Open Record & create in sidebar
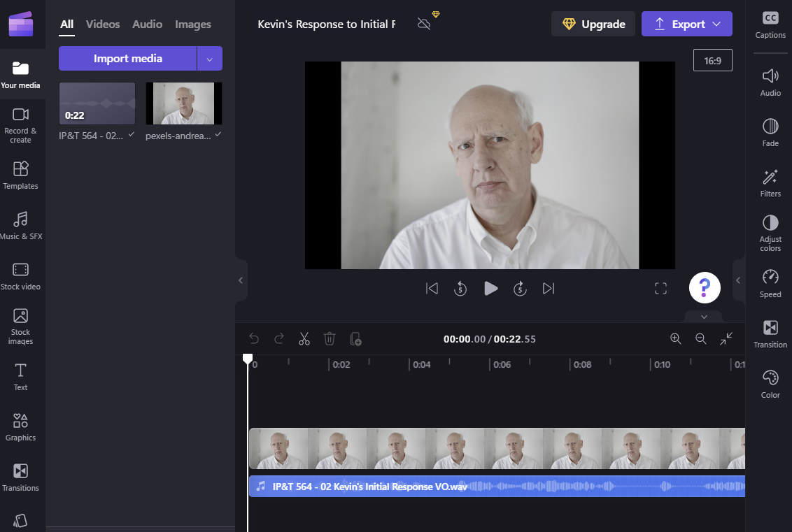The height and width of the screenshot is (532, 792). click(20, 125)
